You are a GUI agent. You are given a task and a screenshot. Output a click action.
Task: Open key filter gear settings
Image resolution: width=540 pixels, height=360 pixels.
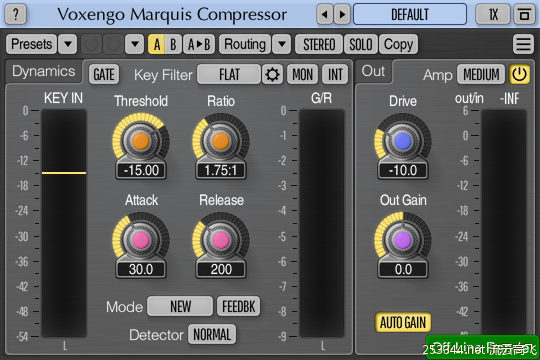(272, 74)
